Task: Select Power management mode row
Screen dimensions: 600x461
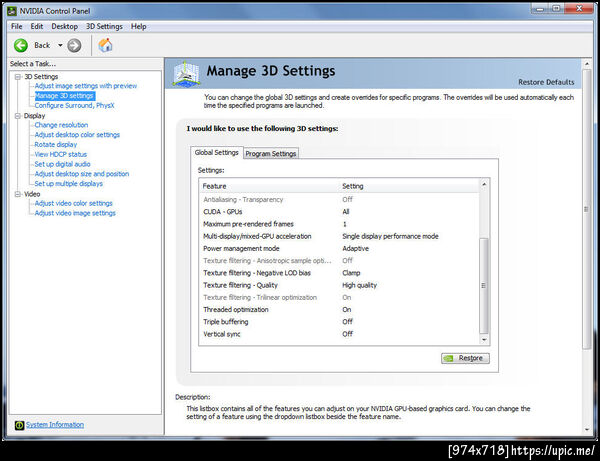Action: (339, 248)
